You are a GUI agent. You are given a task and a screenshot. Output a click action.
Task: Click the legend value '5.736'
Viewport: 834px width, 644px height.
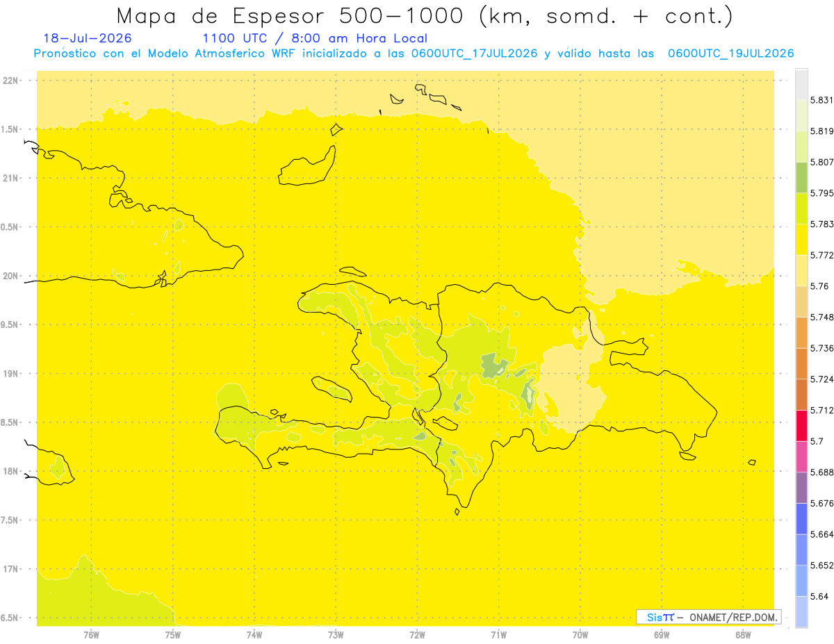click(822, 348)
